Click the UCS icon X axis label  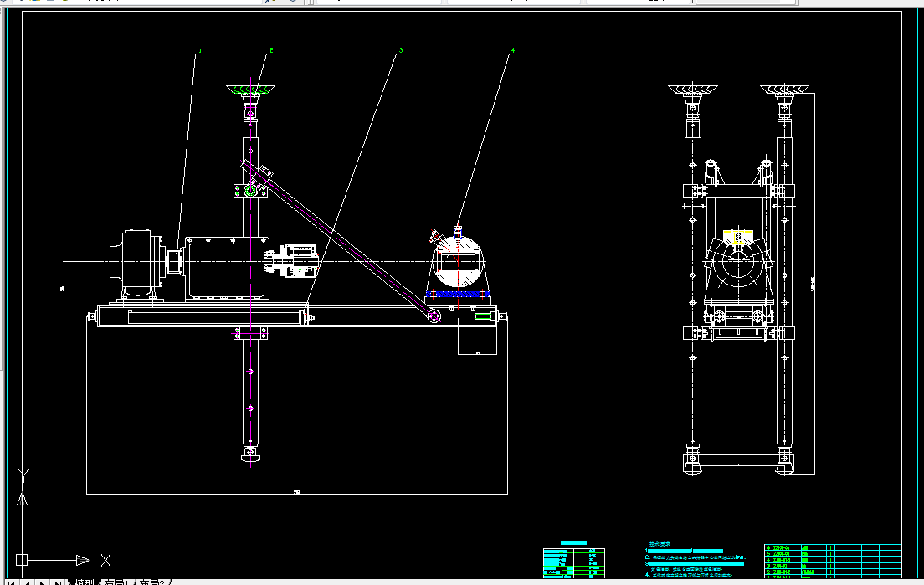pyautogui.click(x=105, y=560)
